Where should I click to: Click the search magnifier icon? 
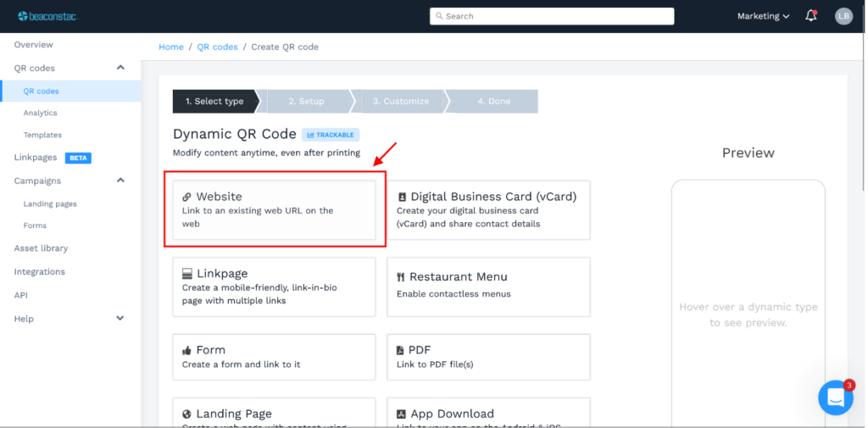point(440,16)
